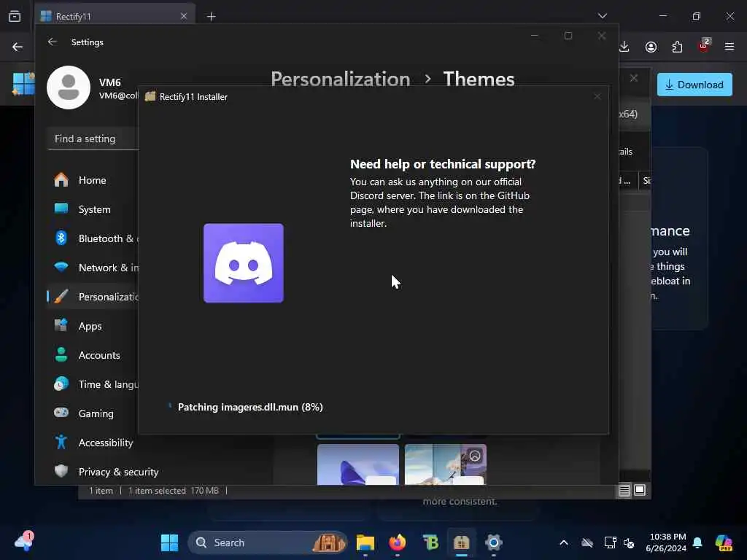Click the muted volume tray icon
Viewport: 747px width, 560px height.
[629, 542]
